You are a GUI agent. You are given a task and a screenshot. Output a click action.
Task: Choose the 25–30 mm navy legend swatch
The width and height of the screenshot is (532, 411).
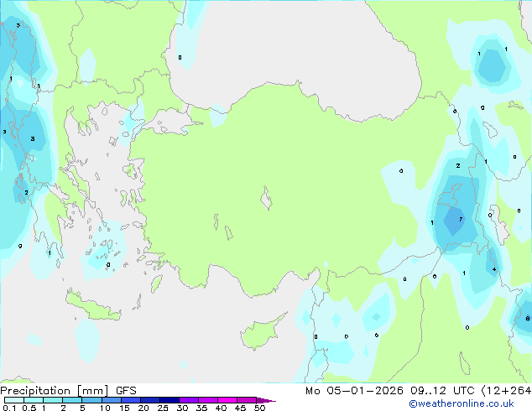[169, 400]
